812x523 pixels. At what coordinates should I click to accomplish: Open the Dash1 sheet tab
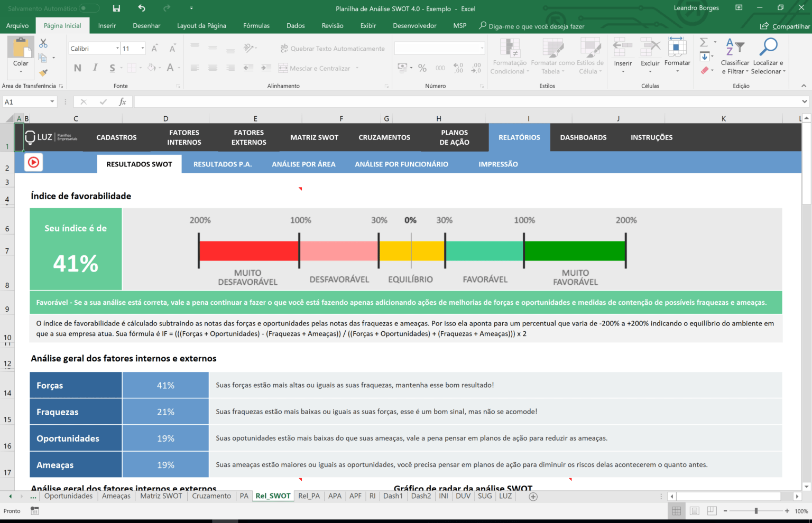point(393,496)
